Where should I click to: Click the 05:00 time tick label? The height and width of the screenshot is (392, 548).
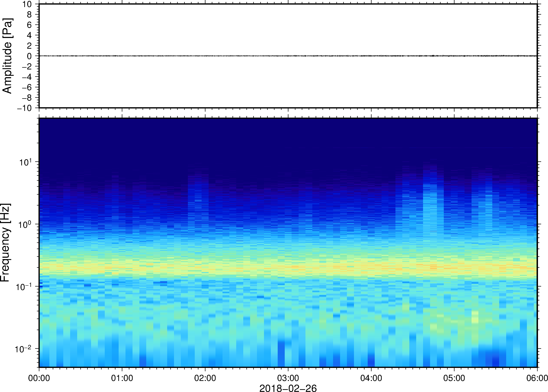[454, 378]
